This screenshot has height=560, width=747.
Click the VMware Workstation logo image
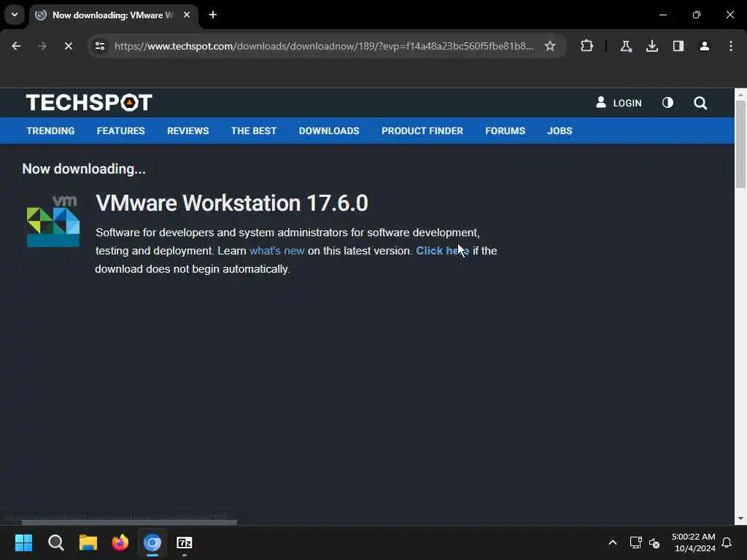pyautogui.click(x=53, y=221)
